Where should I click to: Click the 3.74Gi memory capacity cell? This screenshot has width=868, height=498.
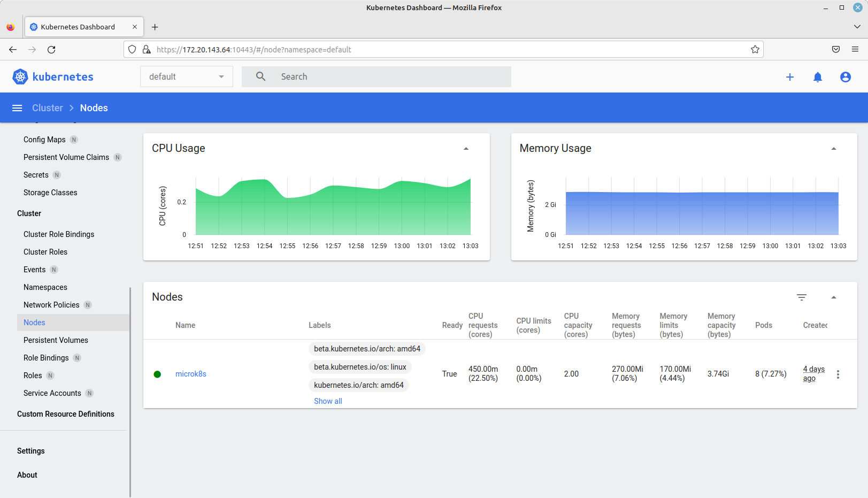pos(718,374)
